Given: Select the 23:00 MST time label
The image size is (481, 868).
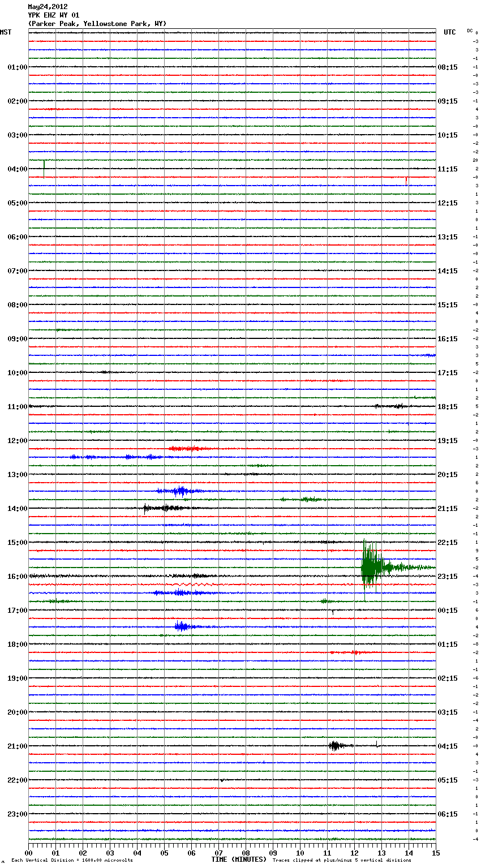Looking at the screenshot, I should (x=17, y=814).
